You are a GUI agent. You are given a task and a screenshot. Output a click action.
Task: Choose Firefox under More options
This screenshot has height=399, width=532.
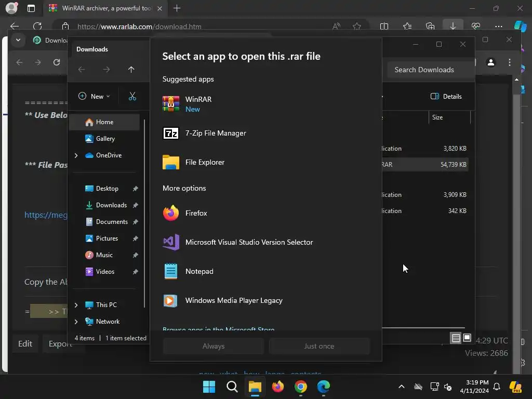[x=265, y=213]
